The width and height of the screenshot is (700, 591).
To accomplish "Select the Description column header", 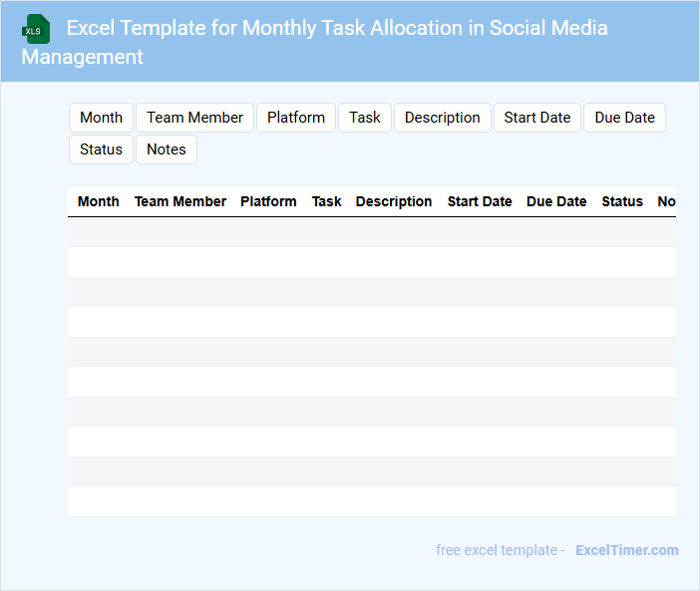I will (394, 201).
